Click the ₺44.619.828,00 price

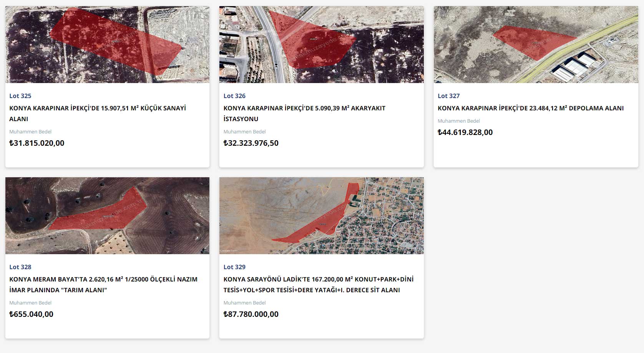click(465, 132)
